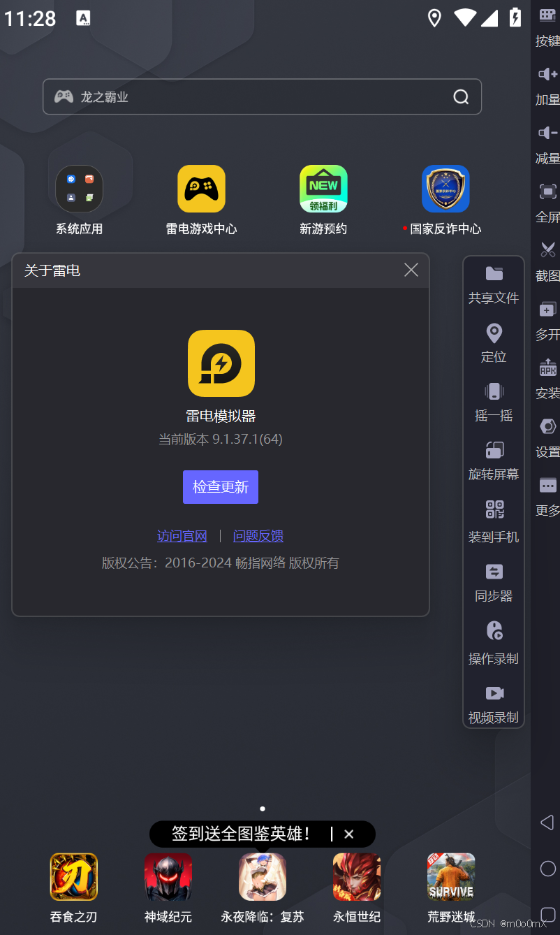Launch 永恒世纪 game
This screenshot has width=560, height=935.
(357, 877)
